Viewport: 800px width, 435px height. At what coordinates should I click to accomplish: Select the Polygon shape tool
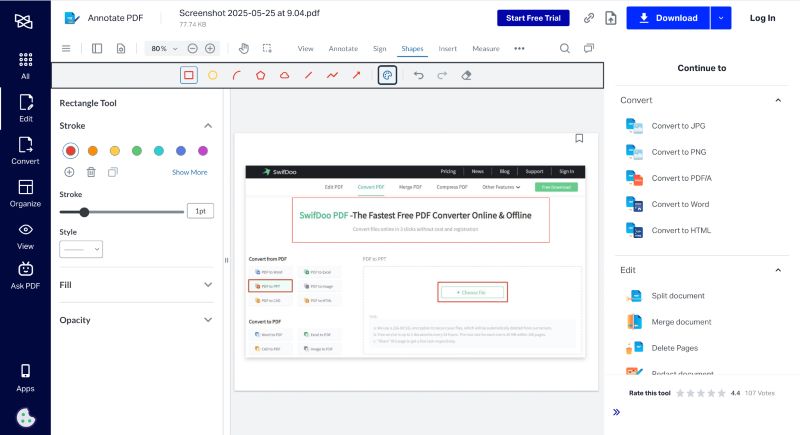coord(260,75)
